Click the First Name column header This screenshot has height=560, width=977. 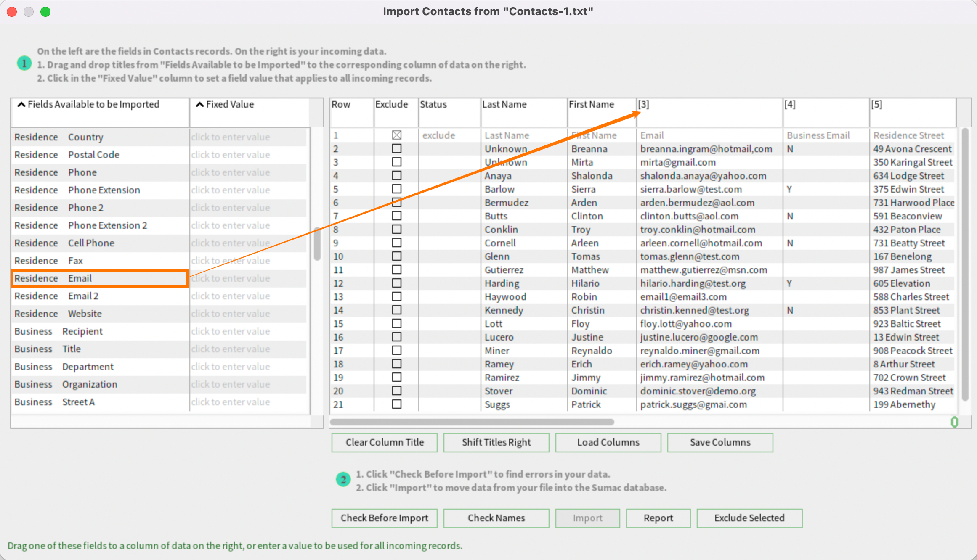click(x=602, y=112)
